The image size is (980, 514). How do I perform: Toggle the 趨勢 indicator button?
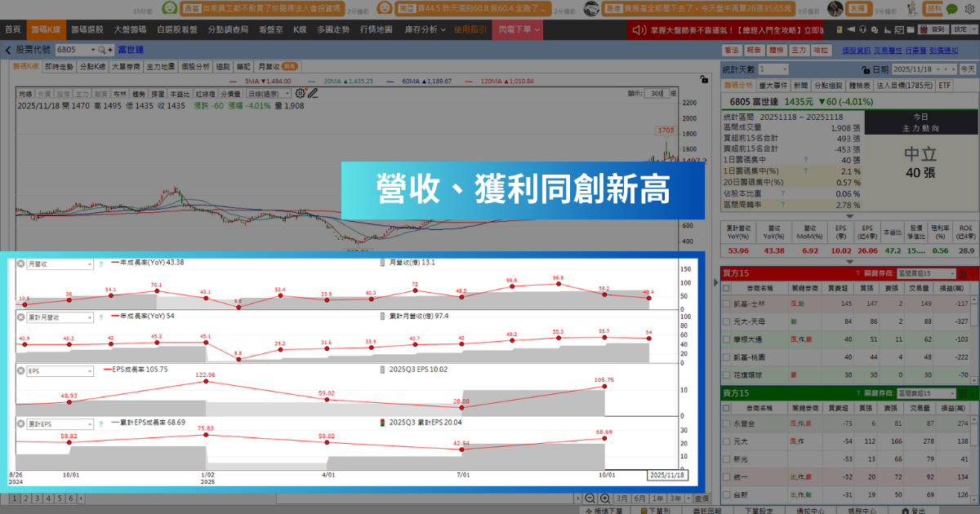140,93
